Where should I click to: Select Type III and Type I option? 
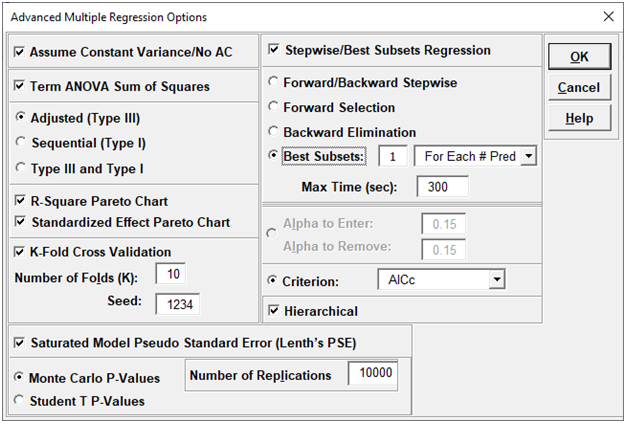pos(20,168)
